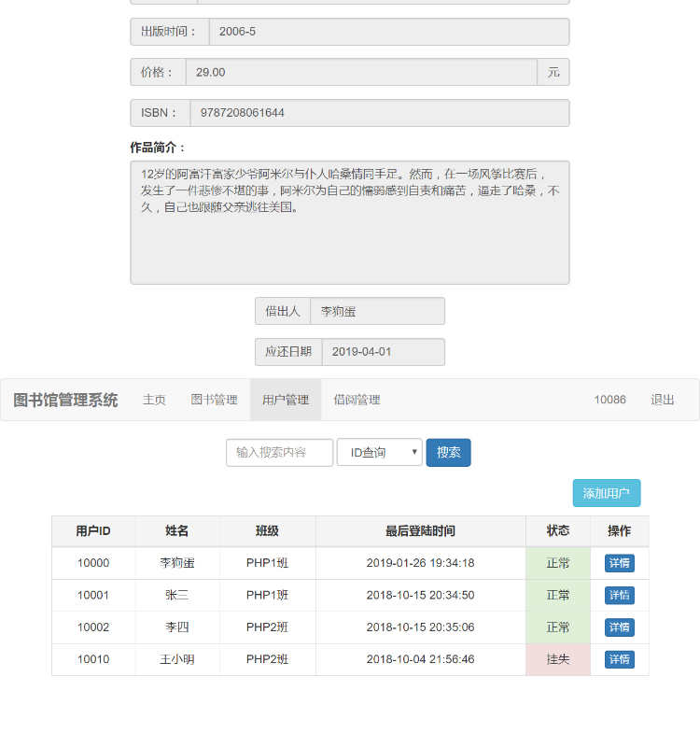The width and height of the screenshot is (700, 747).
Task: Click the 班级 column header
Action: click(267, 530)
